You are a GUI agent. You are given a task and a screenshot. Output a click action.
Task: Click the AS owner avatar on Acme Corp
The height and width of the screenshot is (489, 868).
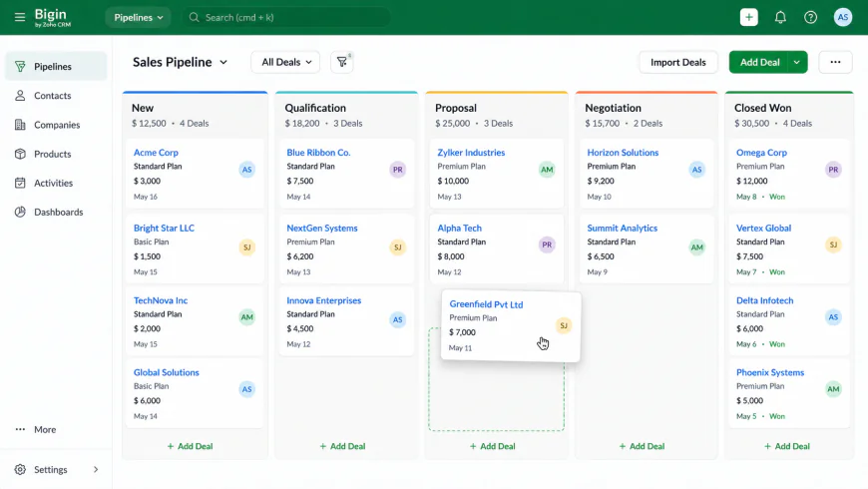246,170
